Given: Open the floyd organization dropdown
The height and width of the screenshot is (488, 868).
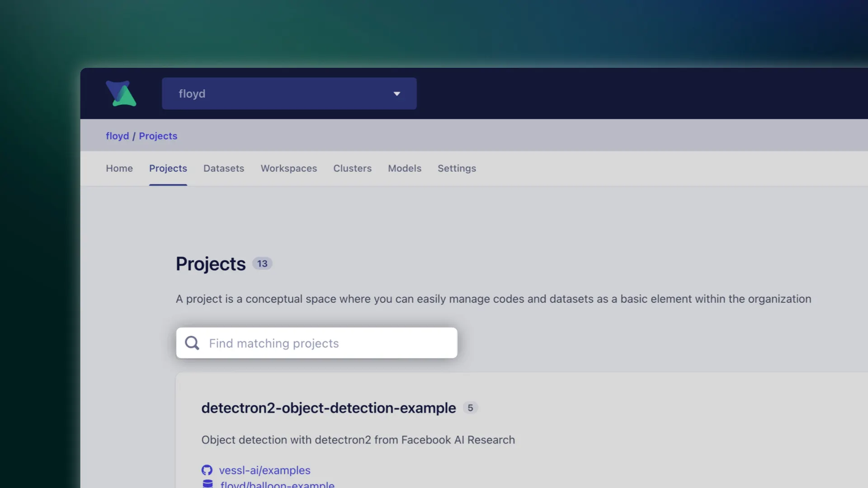Looking at the screenshot, I should 289,94.
